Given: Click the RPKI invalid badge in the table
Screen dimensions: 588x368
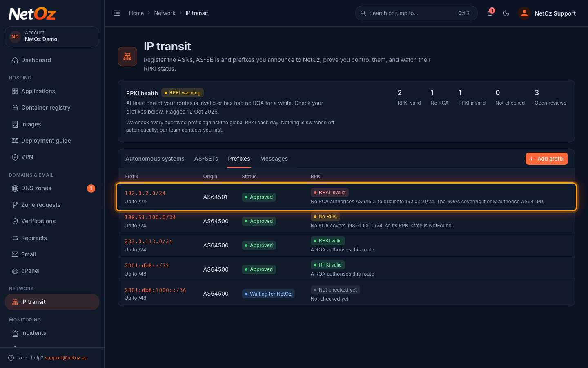Looking at the screenshot, I should [x=330, y=193].
